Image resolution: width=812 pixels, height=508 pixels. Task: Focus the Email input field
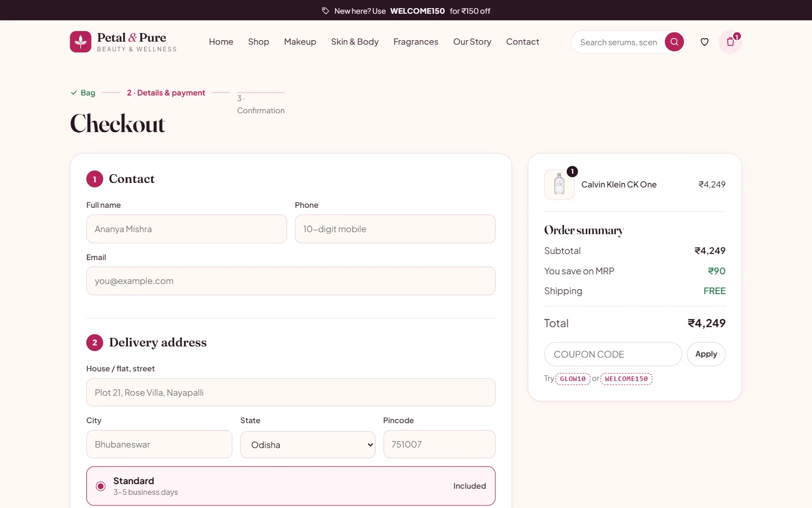pyautogui.click(x=291, y=281)
